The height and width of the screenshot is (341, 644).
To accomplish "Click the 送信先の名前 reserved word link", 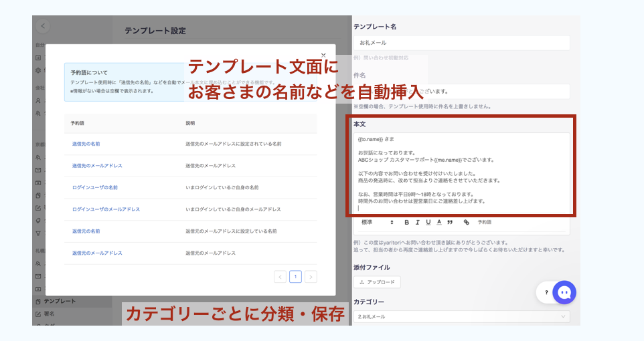I will [x=86, y=144].
